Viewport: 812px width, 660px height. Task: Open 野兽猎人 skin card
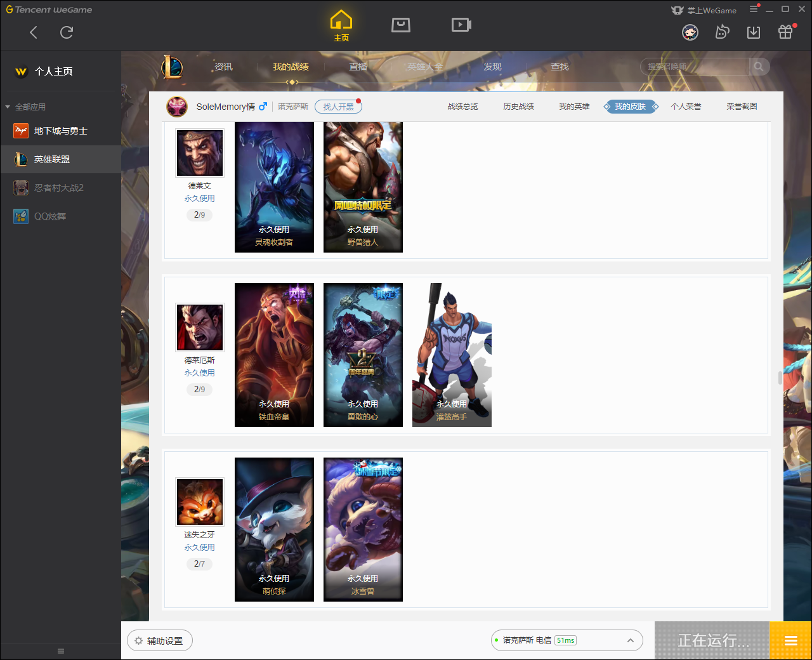363,187
